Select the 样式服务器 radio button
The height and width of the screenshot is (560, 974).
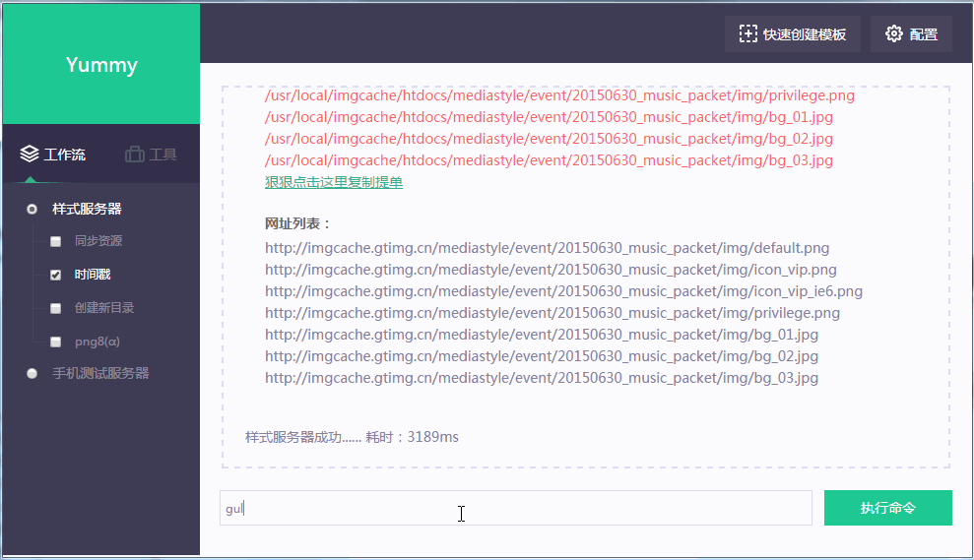(32, 210)
